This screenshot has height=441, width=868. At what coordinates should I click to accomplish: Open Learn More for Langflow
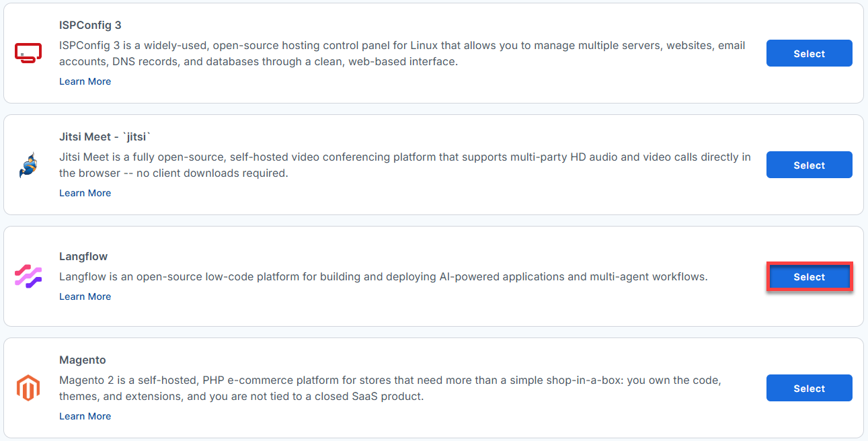pos(85,296)
